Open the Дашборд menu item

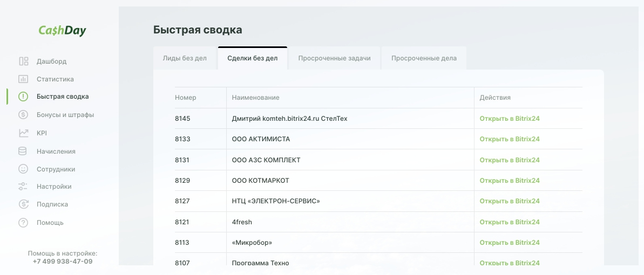[51, 61]
